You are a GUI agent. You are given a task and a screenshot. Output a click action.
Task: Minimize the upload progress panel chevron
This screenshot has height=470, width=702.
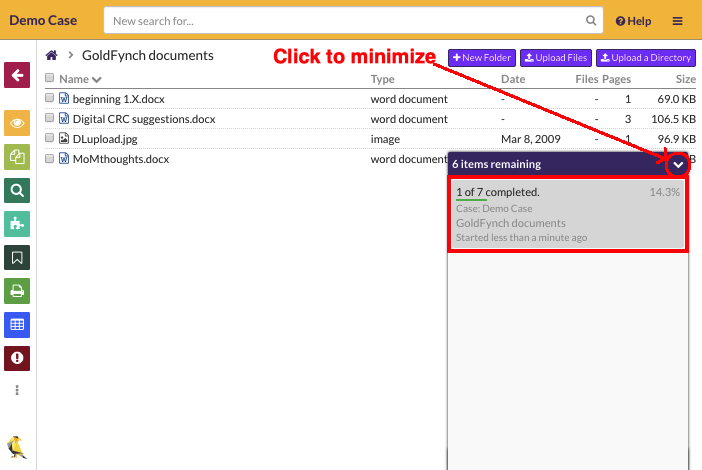pos(678,165)
